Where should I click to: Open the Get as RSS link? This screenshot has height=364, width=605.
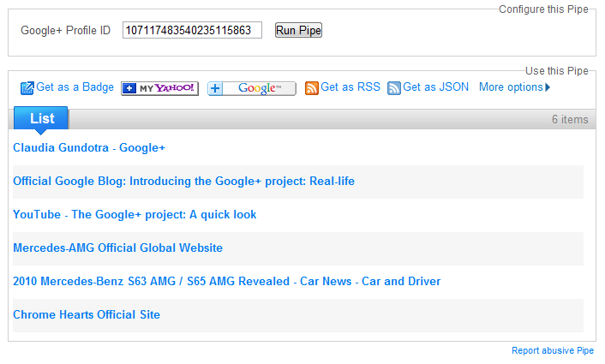point(350,87)
